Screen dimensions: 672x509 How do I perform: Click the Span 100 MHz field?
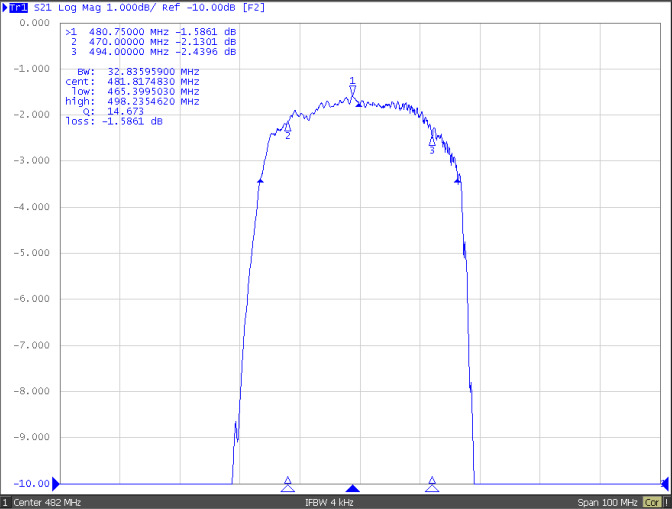coord(606,502)
